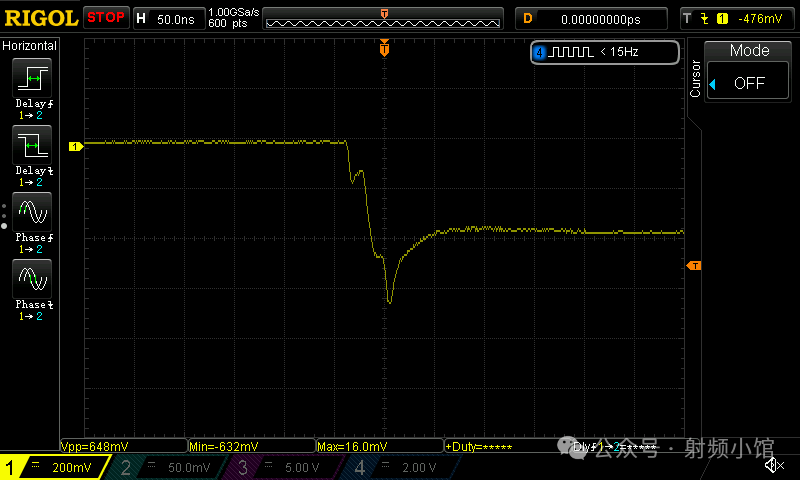Click the RIGOL logo

click(40, 17)
